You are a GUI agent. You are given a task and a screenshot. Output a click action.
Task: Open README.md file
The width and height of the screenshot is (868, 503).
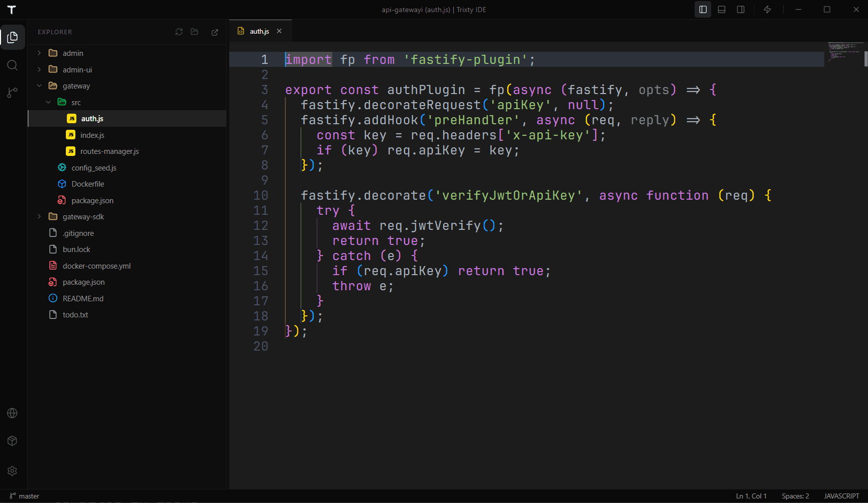[x=127, y=298]
